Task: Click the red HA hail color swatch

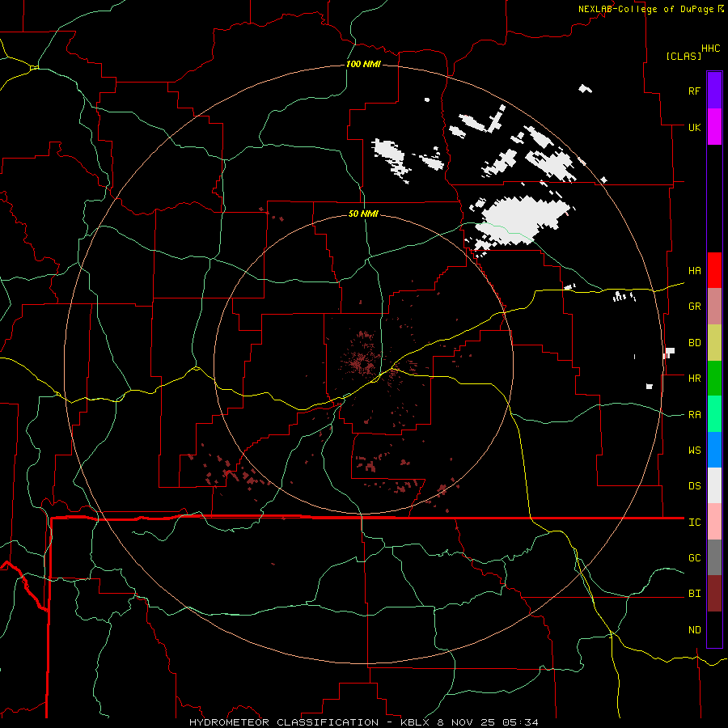Action: (714, 270)
